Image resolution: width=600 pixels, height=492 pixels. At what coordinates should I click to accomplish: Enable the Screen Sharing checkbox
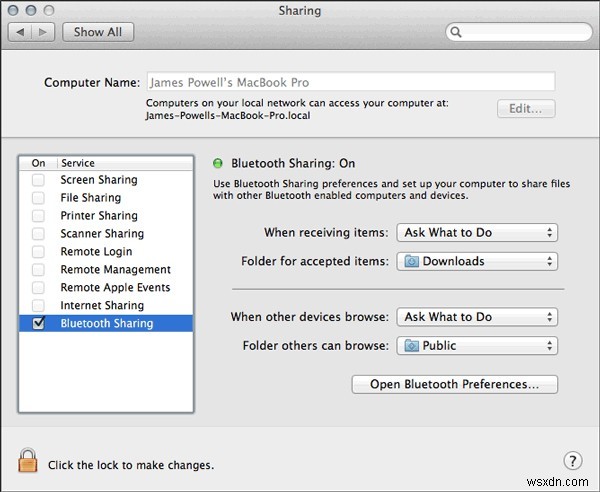tap(38, 179)
